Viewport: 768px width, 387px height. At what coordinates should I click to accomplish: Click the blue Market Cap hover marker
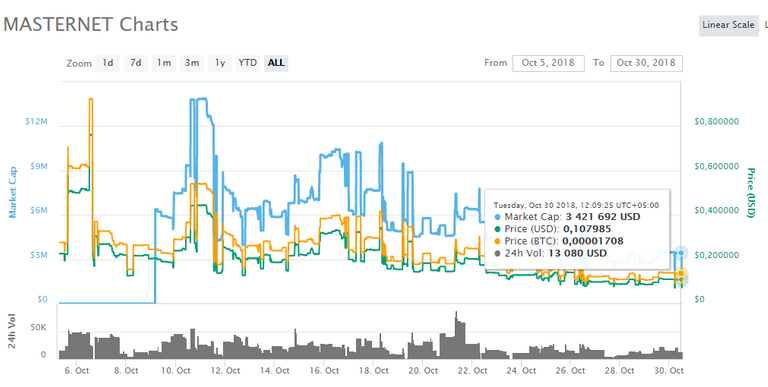click(681, 253)
